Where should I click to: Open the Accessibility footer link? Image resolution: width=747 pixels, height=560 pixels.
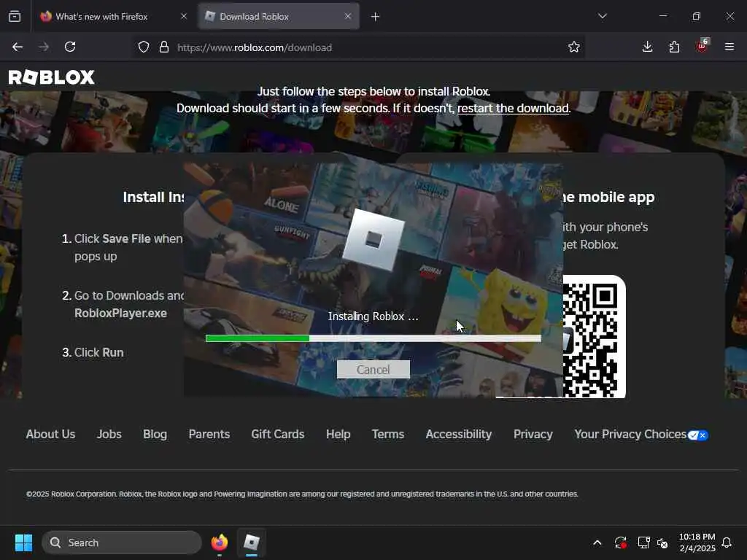coord(459,435)
